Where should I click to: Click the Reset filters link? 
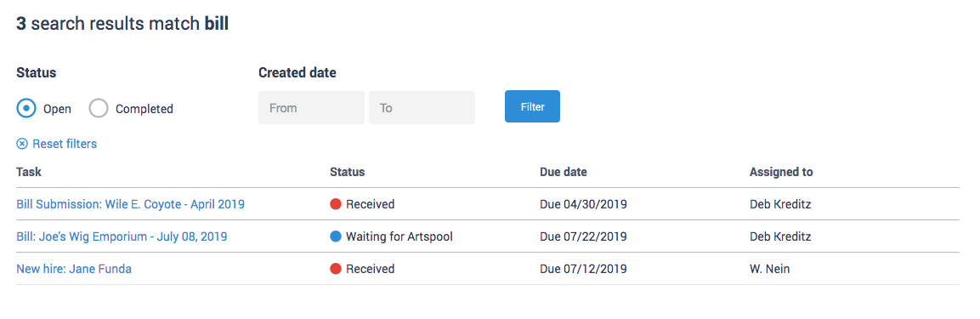[x=65, y=144]
